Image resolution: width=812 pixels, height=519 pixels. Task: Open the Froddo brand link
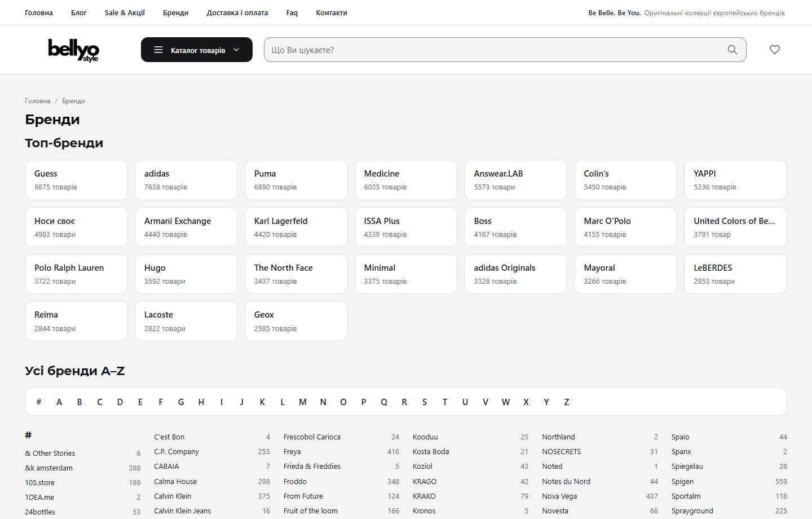pos(295,481)
